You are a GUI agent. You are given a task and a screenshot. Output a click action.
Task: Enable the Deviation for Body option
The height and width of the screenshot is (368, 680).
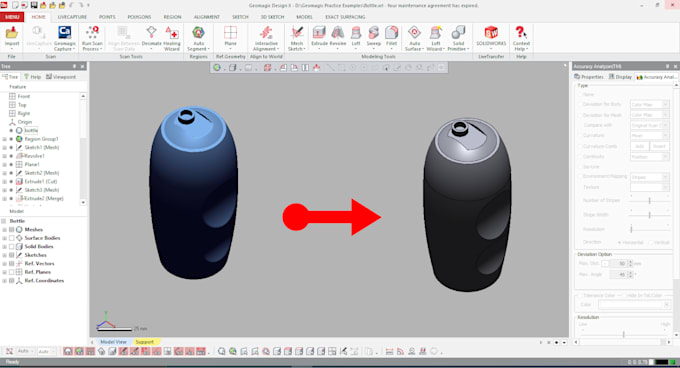pos(579,104)
